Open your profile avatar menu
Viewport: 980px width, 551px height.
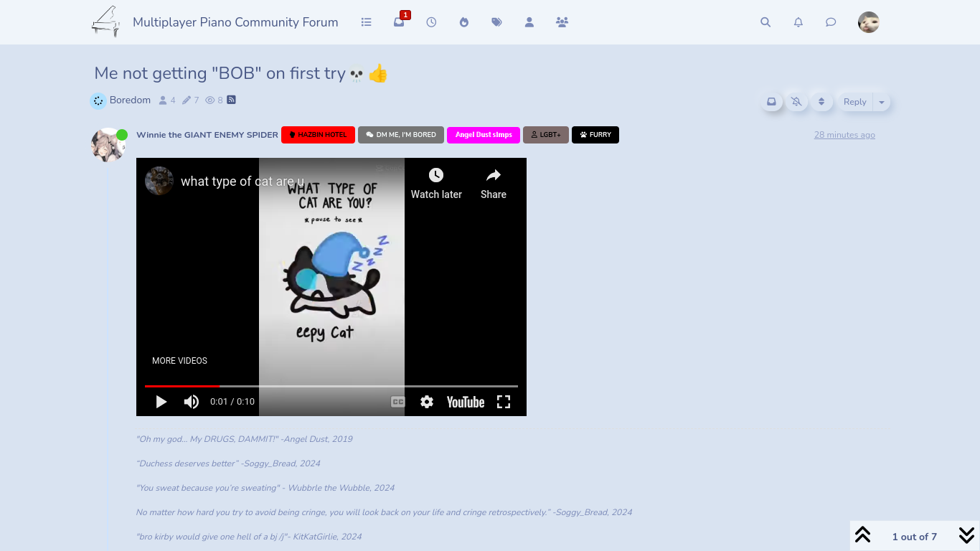point(869,22)
